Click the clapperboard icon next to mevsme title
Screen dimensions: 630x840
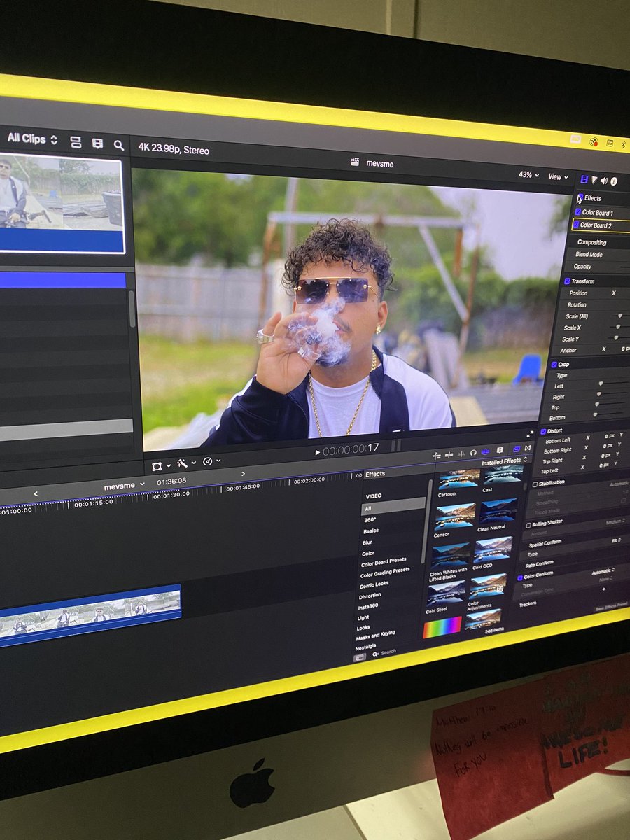tap(356, 162)
